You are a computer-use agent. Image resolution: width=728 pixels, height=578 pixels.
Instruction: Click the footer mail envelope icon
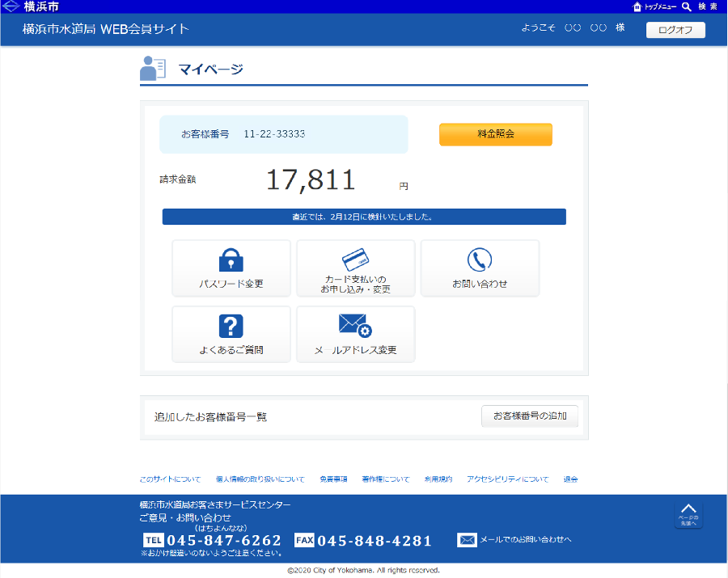pos(467,540)
